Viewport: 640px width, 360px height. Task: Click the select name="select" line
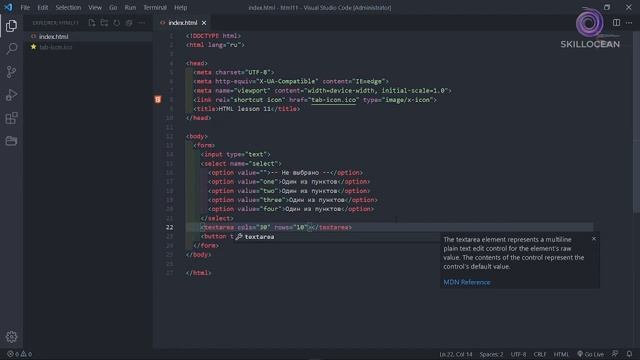click(x=241, y=163)
